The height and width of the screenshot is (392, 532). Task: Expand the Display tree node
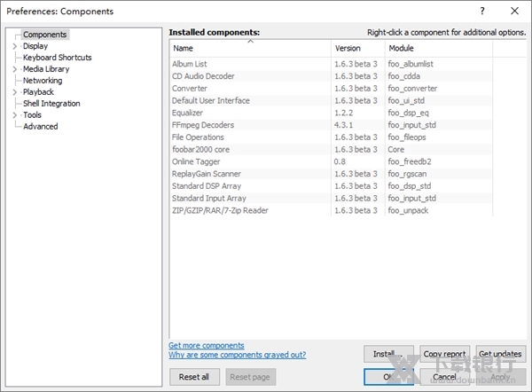(x=14, y=46)
